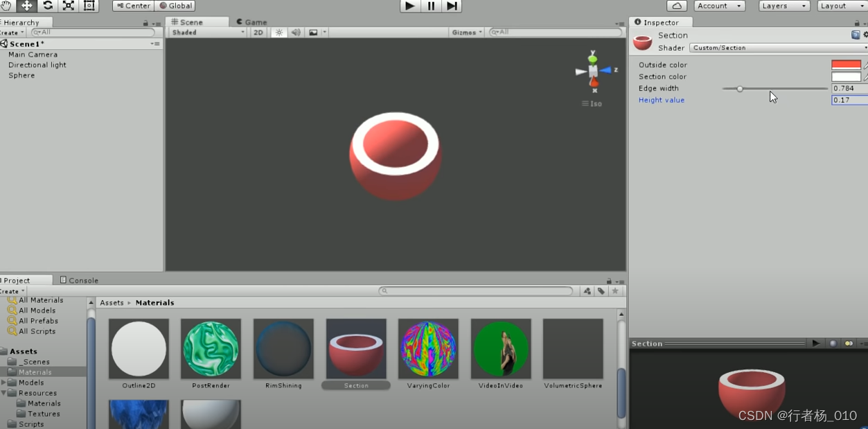Toggle preview lighting two-light icon
Viewport: 868px width, 429px height.
click(x=848, y=344)
